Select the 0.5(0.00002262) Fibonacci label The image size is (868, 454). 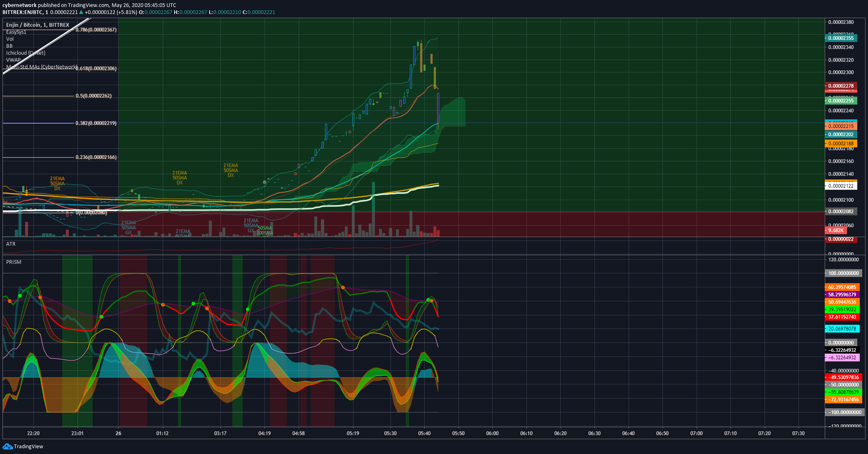click(94, 96)
